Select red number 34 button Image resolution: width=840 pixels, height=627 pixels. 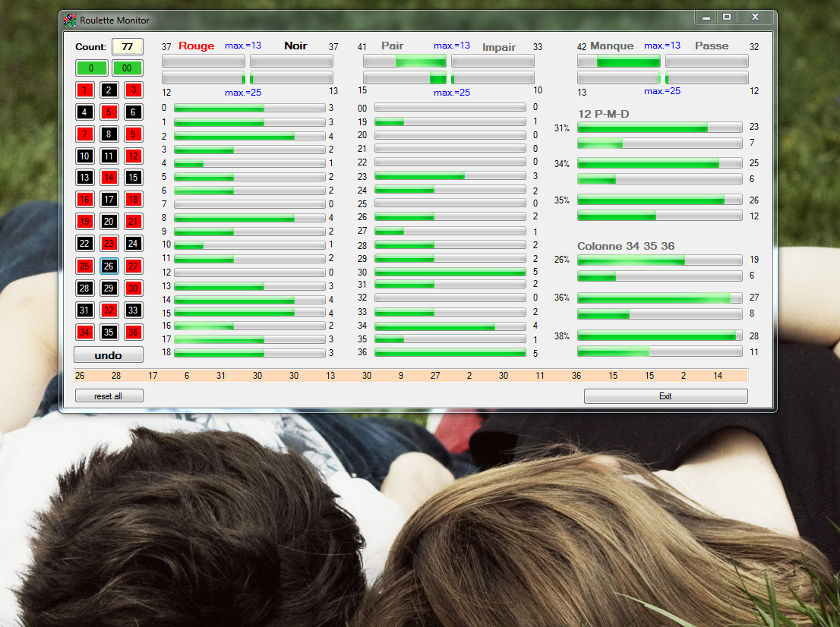coord(84,332)
